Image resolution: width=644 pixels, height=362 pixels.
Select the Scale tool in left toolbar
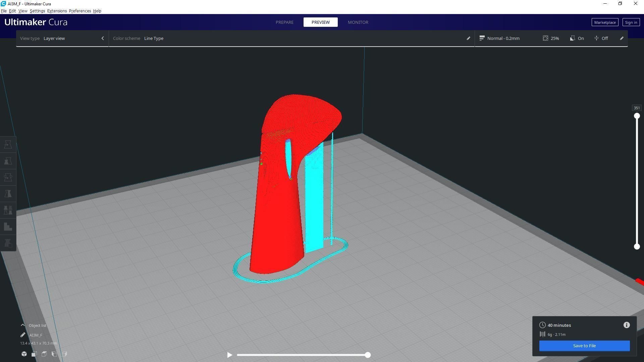click(8, 161)
